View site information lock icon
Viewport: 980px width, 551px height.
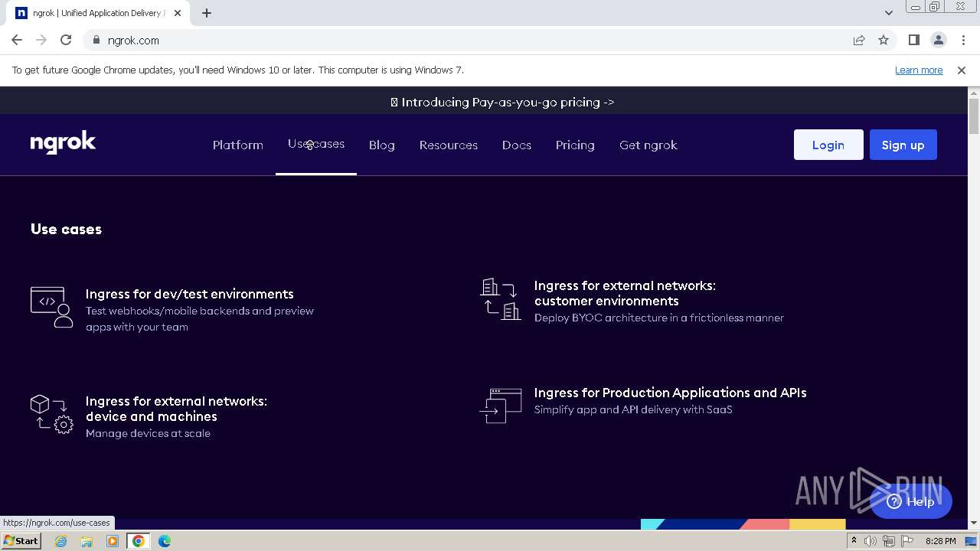coord(96,40)
